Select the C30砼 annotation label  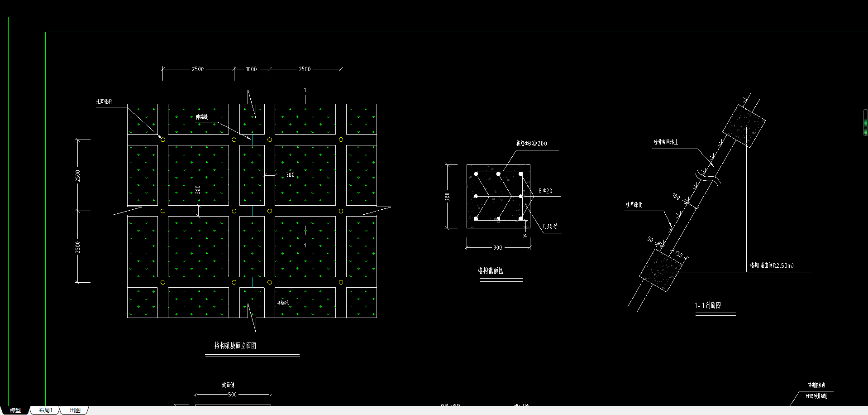(x=550, y=226)
